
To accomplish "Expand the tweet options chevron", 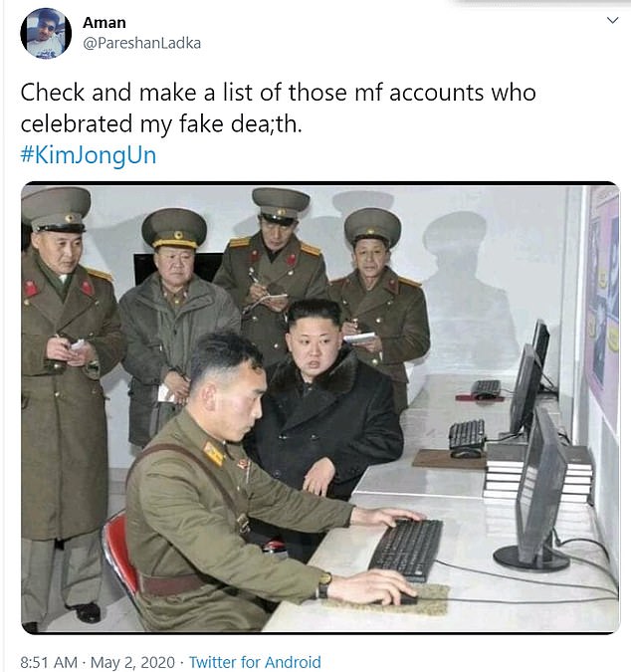I will click(x=612, y=20).
